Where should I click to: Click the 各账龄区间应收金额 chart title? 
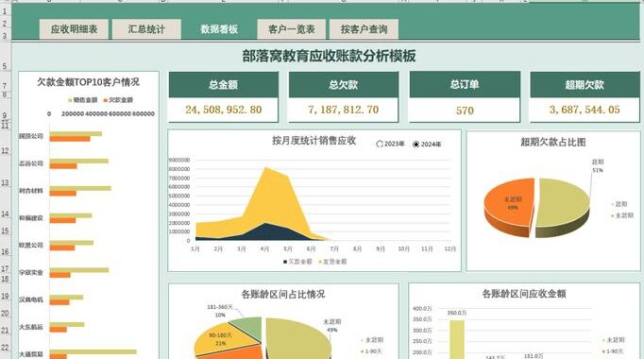[524, 294]
